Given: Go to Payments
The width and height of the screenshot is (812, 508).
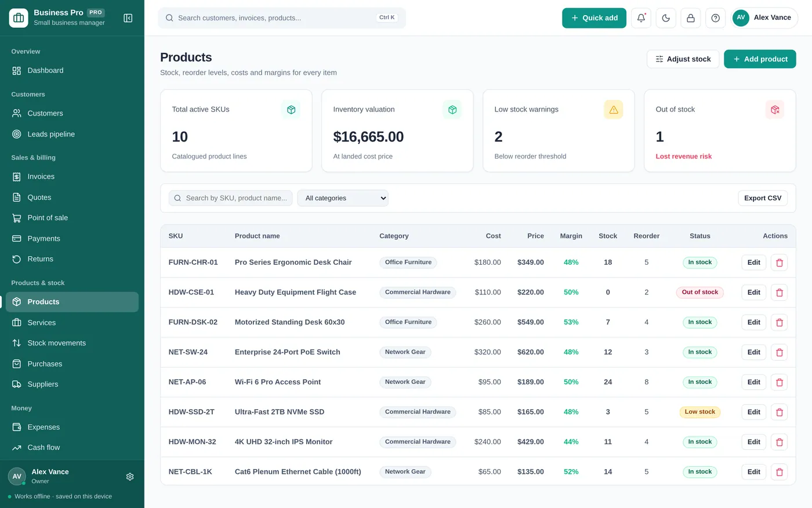Looking at the screenshot, I should [x=72, y=239].
